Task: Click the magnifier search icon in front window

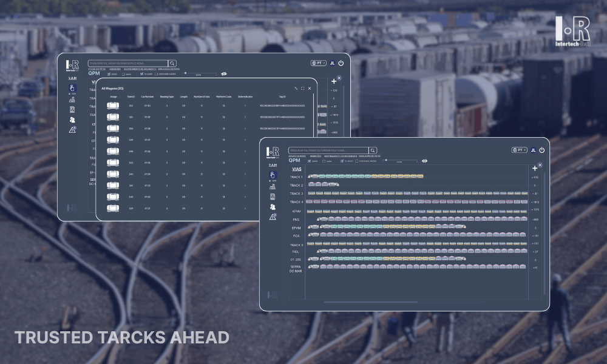Action: click(x=373, y=150)
